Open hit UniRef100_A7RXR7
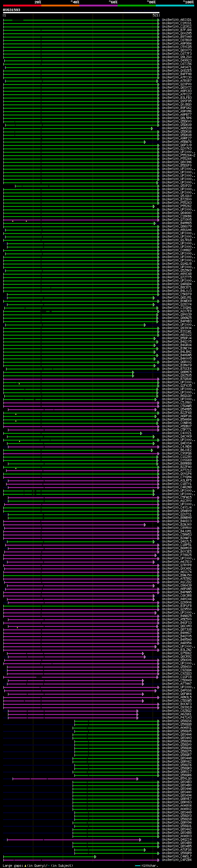Viewport: 197px width, 868px height. [x=176, y=81]
